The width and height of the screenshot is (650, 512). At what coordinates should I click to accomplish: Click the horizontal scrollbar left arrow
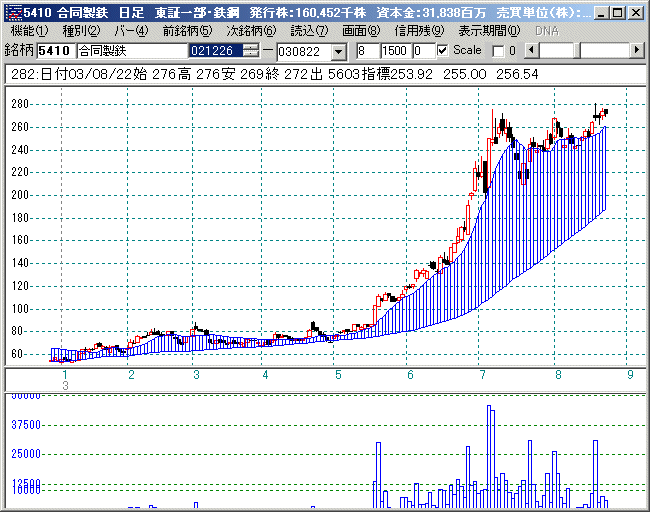click(531, 50)
